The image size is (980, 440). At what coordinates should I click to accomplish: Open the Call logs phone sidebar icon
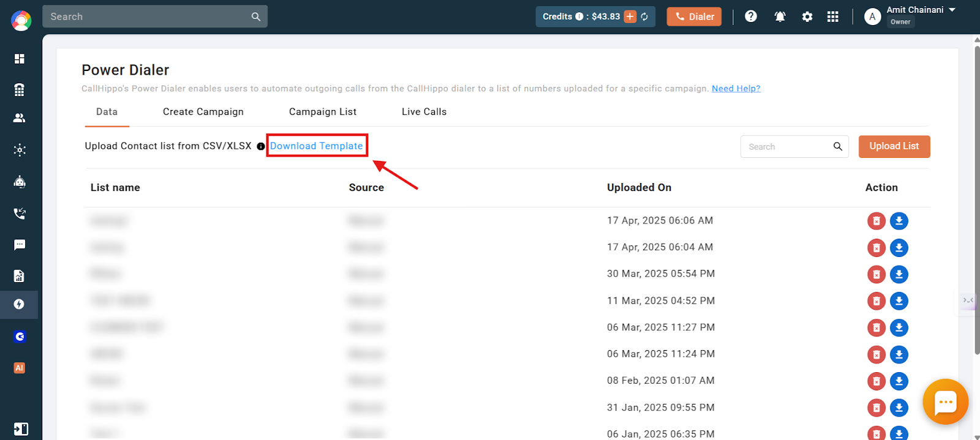tap(20, 214)
